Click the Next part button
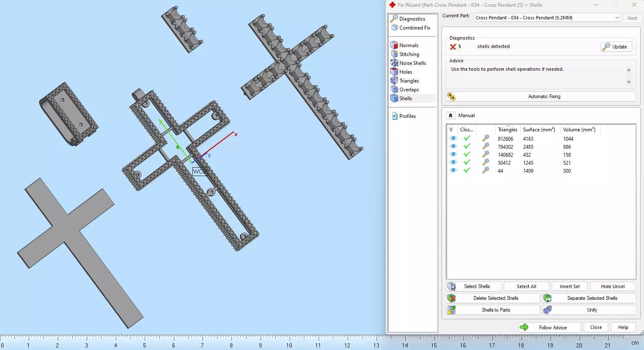This screenshot has width=644, height=350. [x=632, y=18]
